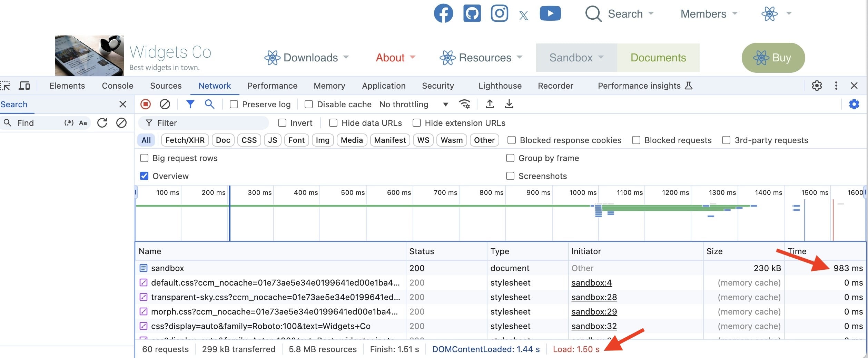The image size is (868, 358).
Task: Select the Fetch/XHR filter button
Action: (x=185, y=140)
